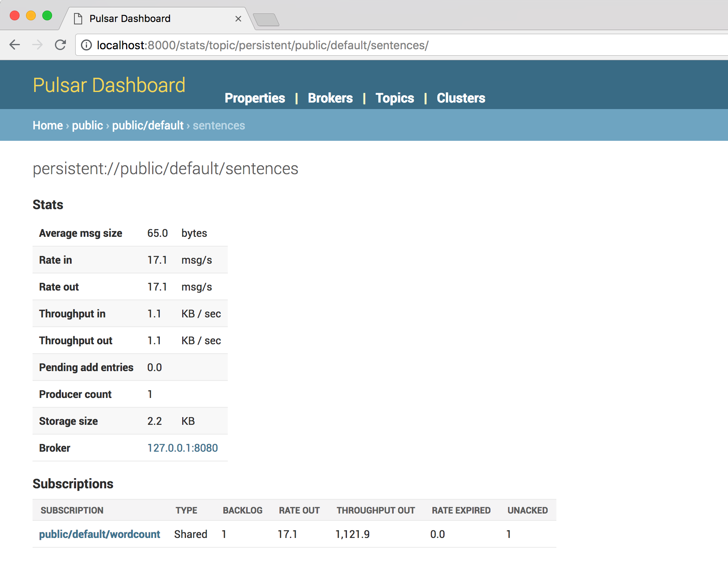Click the Rate out label
The height and width of the screenshot is (564, 728).
[x=59, y=287]
